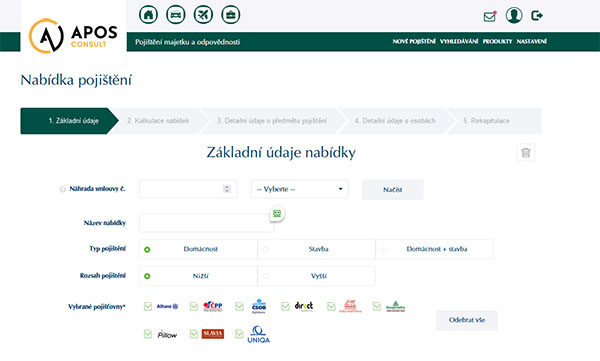Go to step 5. Rekapitulace
This screenshot has width=600, height=361.
coord(494,121)
